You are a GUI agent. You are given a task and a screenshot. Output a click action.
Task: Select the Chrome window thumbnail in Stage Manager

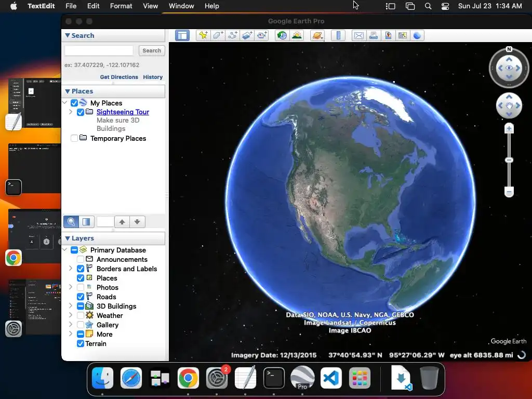point(35,236)
